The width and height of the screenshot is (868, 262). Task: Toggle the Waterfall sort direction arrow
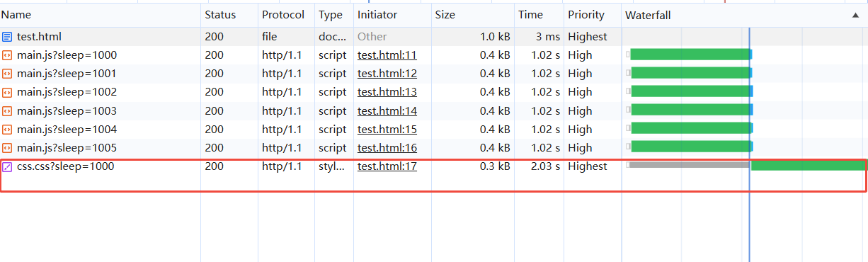(855, 15)
